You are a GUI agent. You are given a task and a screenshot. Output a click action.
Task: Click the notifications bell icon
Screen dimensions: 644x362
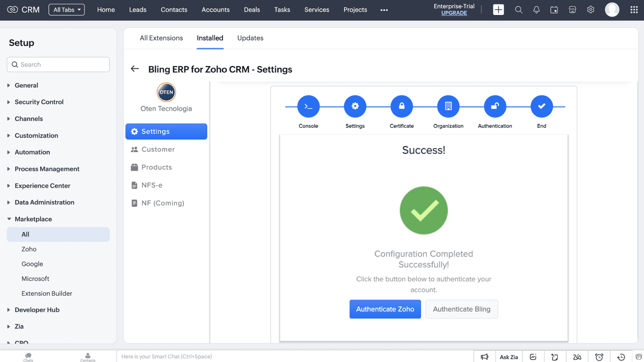(536, 10)
